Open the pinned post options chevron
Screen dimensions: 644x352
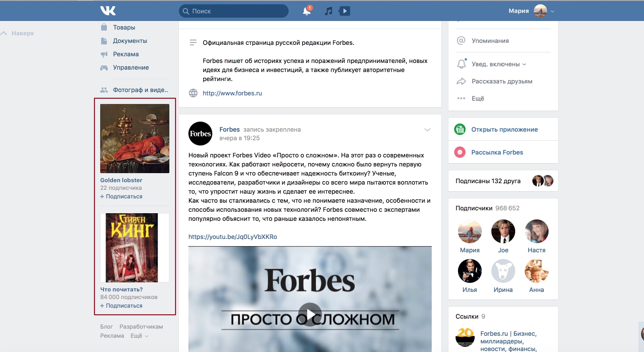coord(427,130)
